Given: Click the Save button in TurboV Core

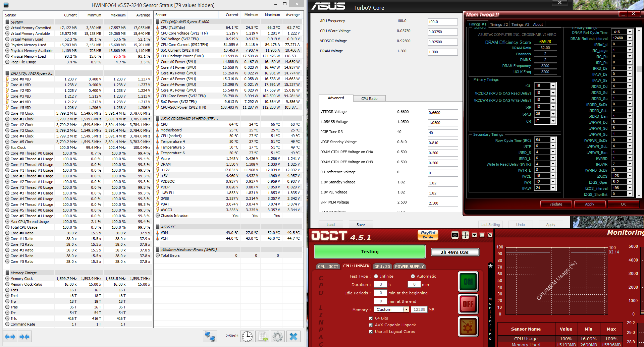Looking at the screenshot, I should pos(361,225).
